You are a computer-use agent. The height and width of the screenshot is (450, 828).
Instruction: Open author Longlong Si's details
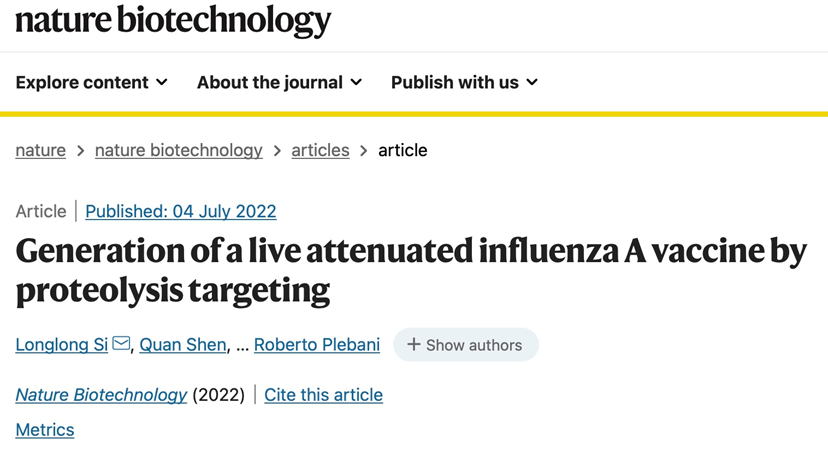point(61,344)
